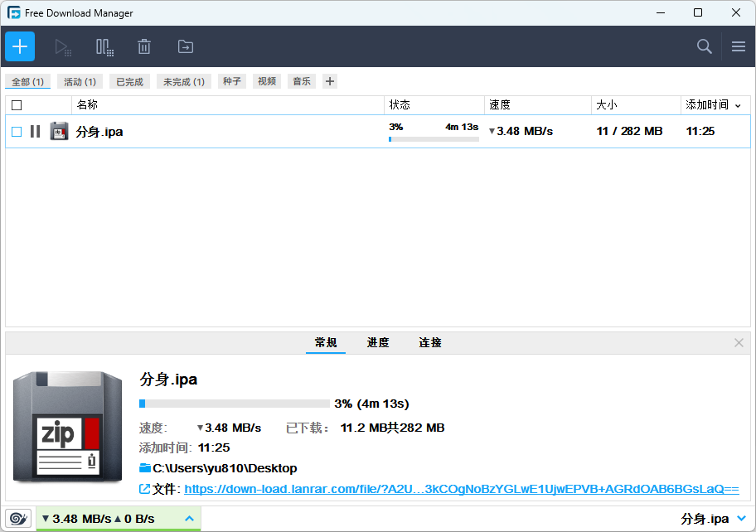756x532 pixels.
Task: Open the hamburger menu icon
Action: 738,46
